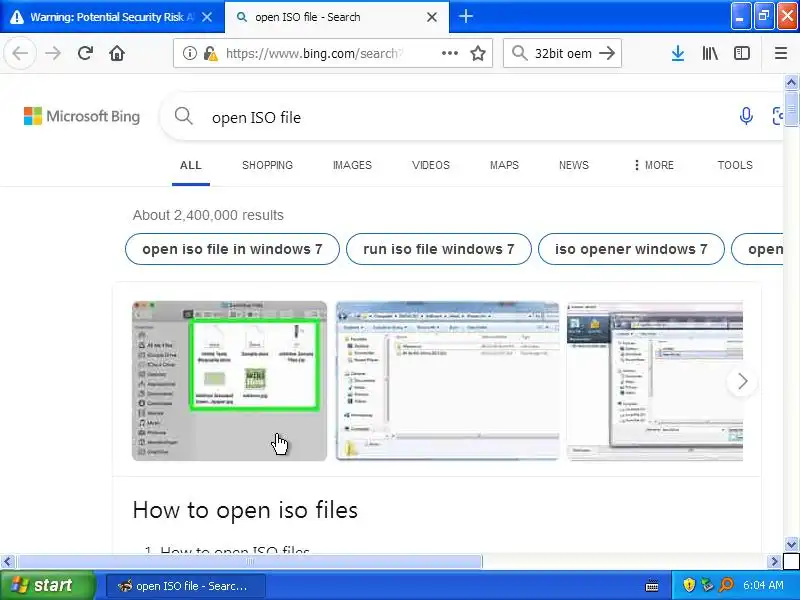Click the horizontal scrollbar right arrow

(774, 562)
